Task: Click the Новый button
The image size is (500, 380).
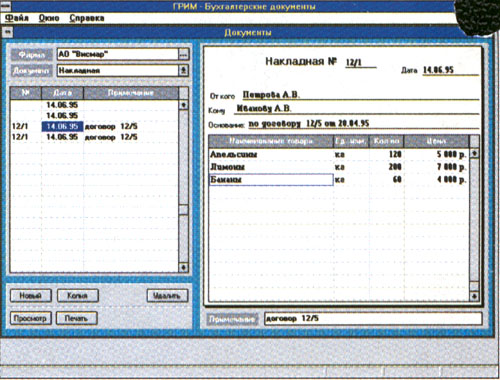Action: coord(31,296)
